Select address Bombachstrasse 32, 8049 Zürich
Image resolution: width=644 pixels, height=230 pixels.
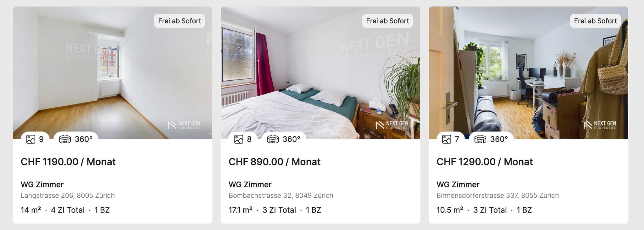[281, 195]
